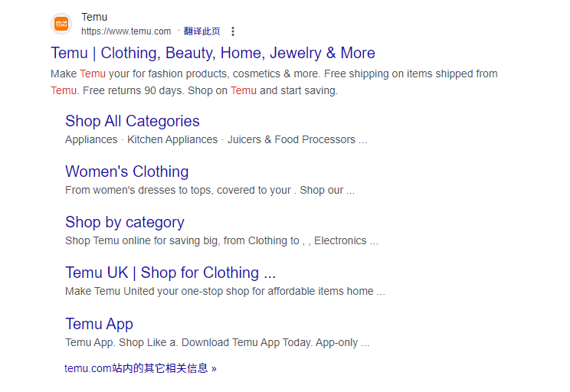The image size is (570, 392).
Task: Click the https://www.temu.com URL text
Action: tap(126, 31)
